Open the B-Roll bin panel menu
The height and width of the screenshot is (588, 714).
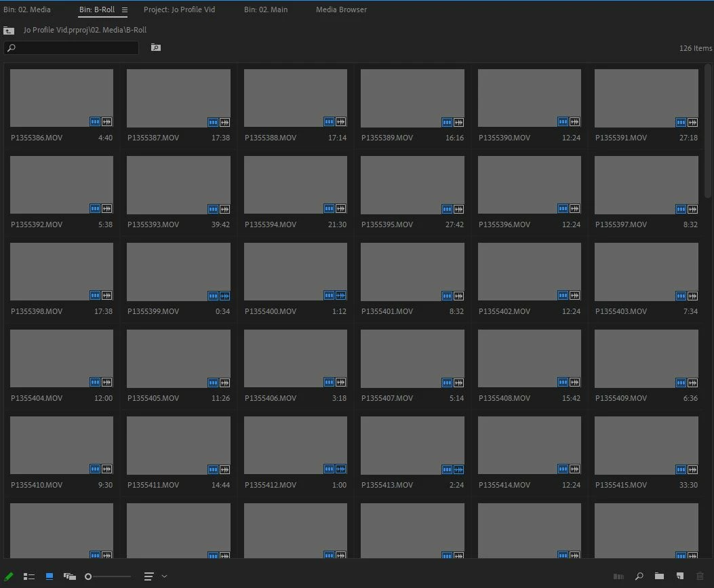[124, 9]
